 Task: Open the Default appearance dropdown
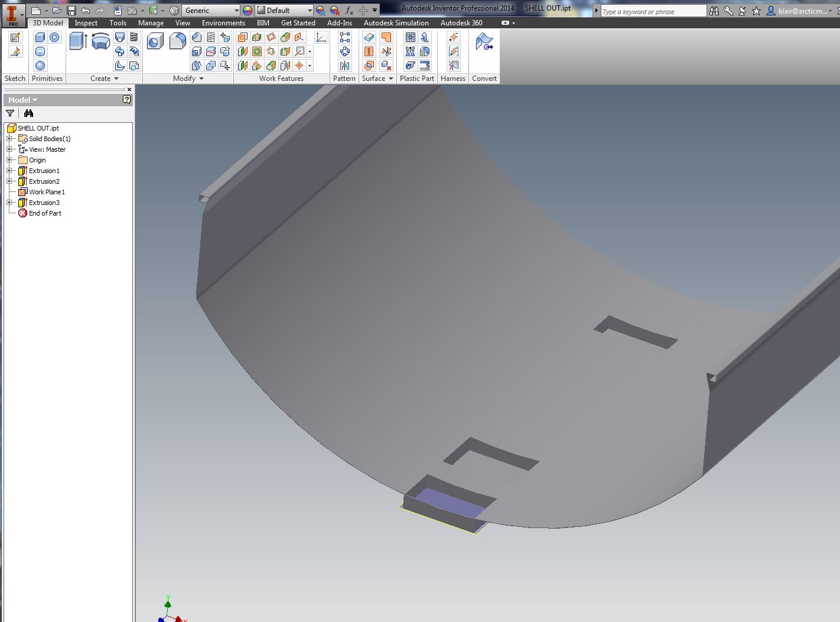click(x=310, y=11)
